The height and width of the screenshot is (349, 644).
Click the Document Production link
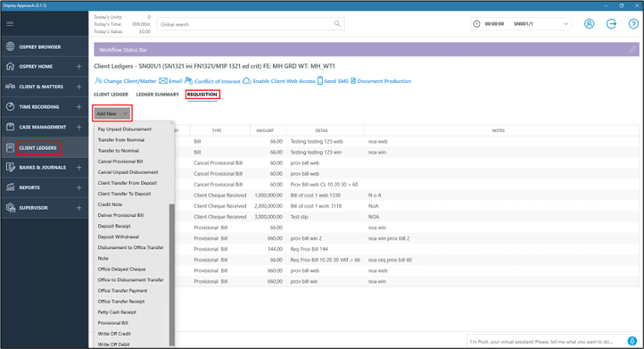point(384,81)
